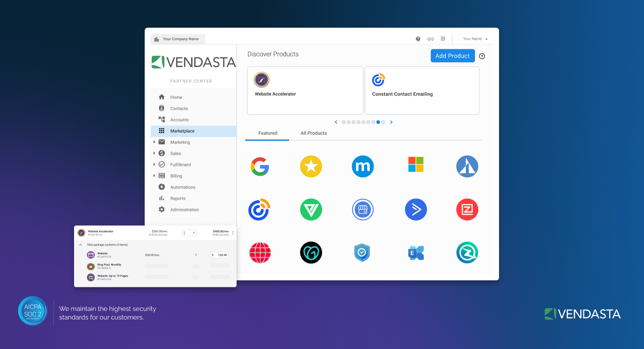The height and width of the screenshot is (349, 644).
Task: Expand the Billing sidebar arrow
Action: 154,176
